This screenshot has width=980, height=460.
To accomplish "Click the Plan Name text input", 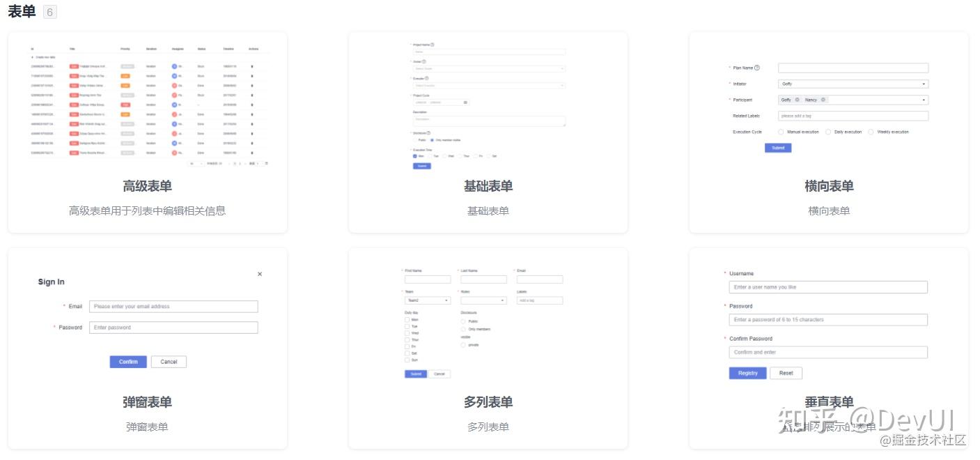I will (853, 68).
